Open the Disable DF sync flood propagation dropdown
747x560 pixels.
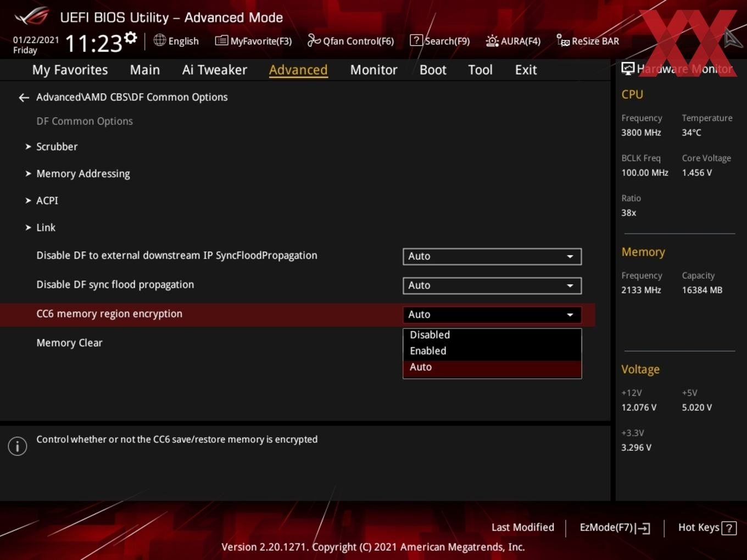coord(492,285)
